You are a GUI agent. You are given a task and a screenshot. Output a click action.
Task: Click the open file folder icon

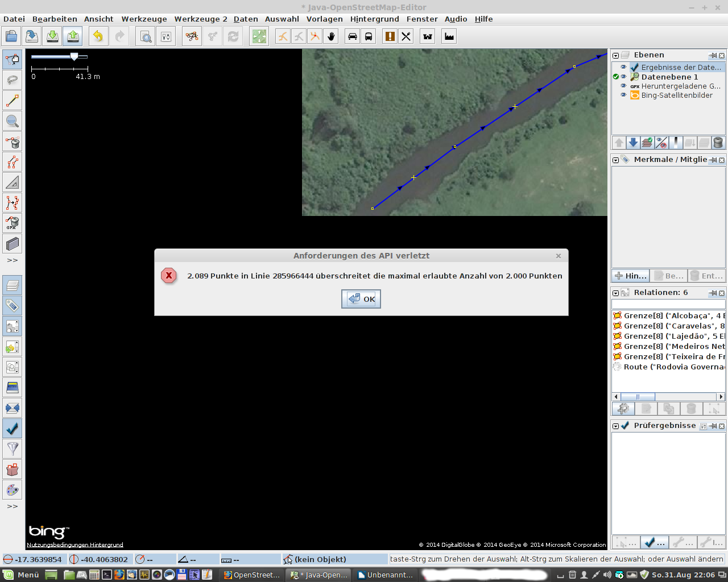[x=11, y=36]
